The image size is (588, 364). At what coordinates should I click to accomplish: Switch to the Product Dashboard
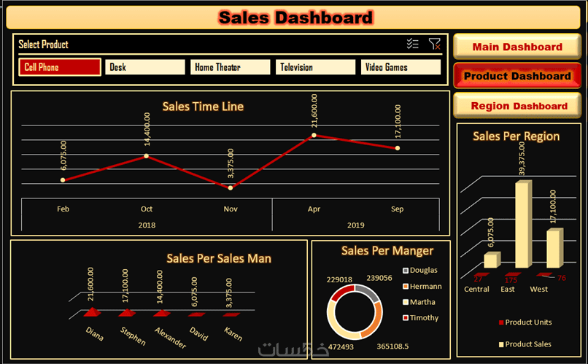point(517,76)
